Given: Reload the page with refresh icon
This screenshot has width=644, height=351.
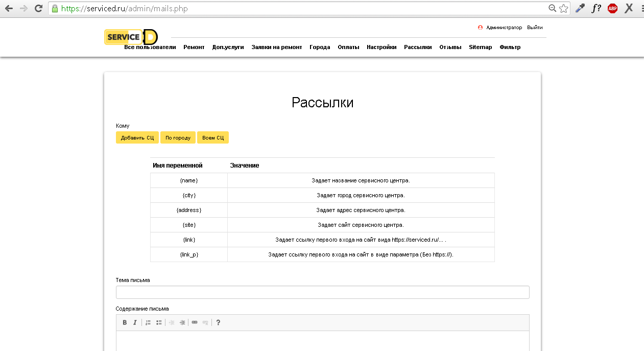Looking at the screenshot, I should (x=38, y=8).
